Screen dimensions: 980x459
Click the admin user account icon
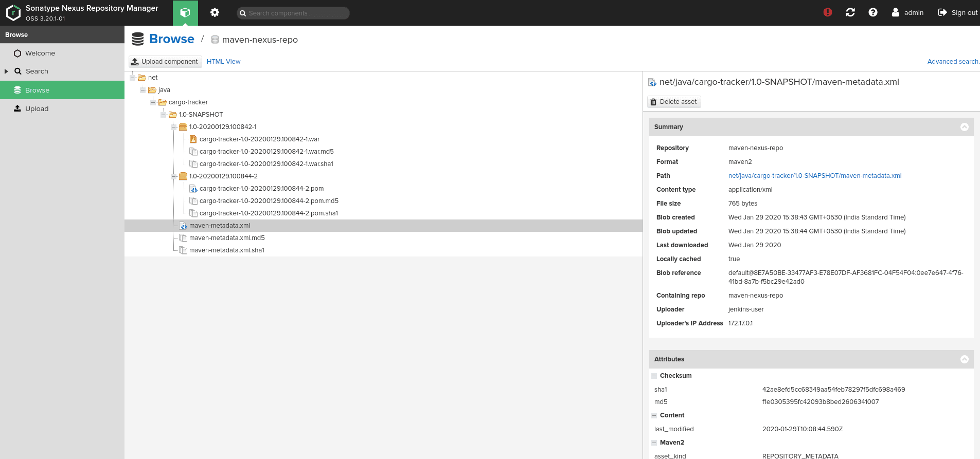[895, 12]
